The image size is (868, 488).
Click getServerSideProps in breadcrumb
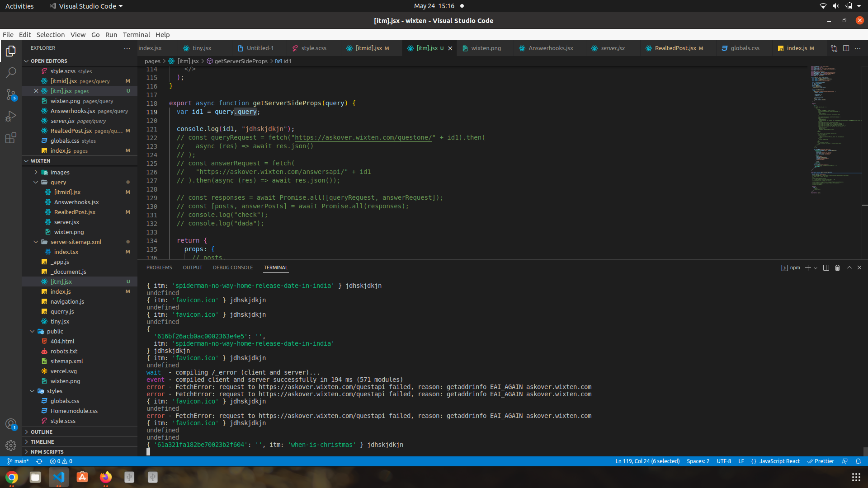coord(241,61)
